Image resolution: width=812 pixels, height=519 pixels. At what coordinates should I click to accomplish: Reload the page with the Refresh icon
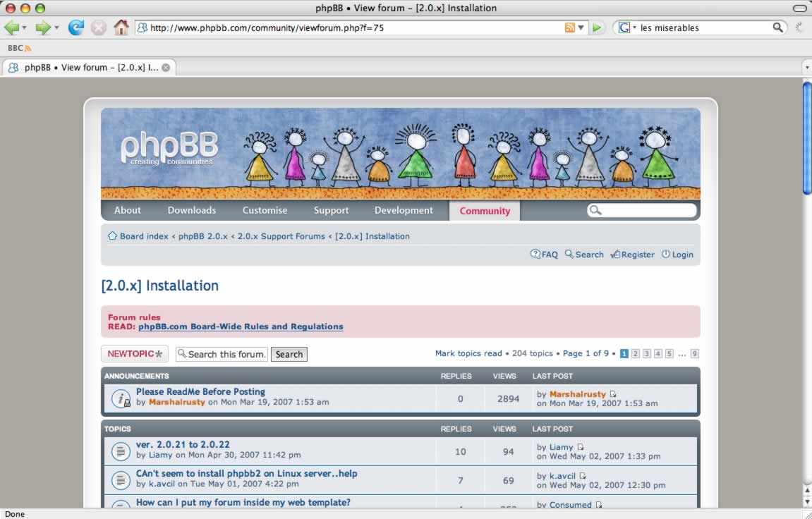coord(76,28)
